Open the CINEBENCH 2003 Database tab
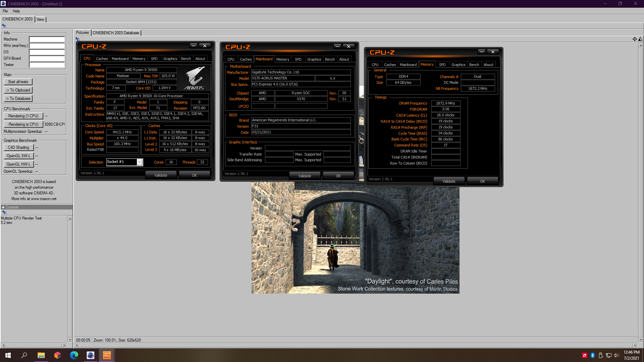Screen dimensions: 644x362 116,33
